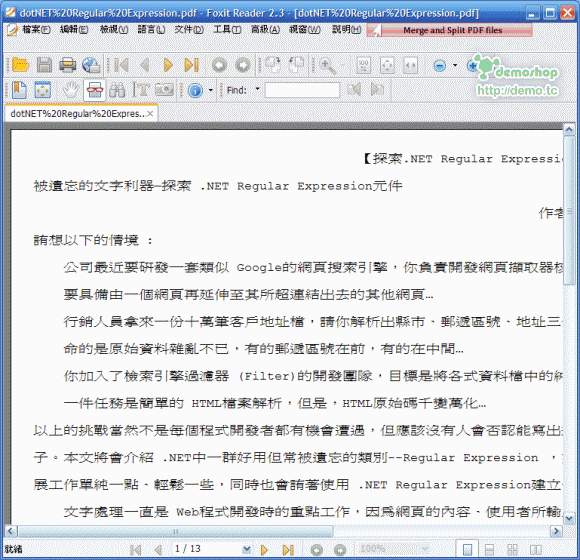This screenshot has width=580, height=560.
Task: Find next match button
Action: [377, 90]
